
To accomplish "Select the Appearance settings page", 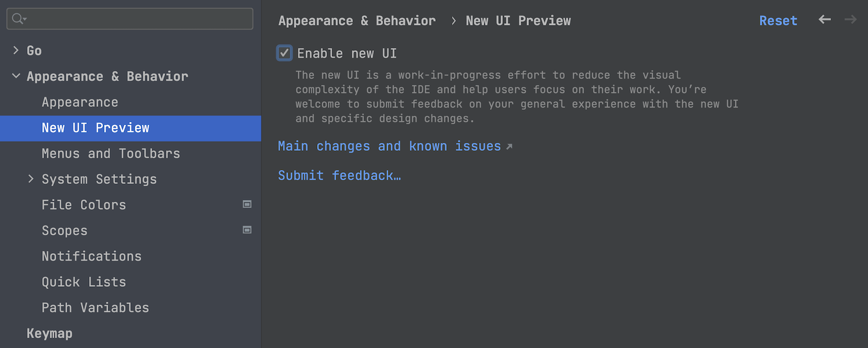I will pos(80,102).
